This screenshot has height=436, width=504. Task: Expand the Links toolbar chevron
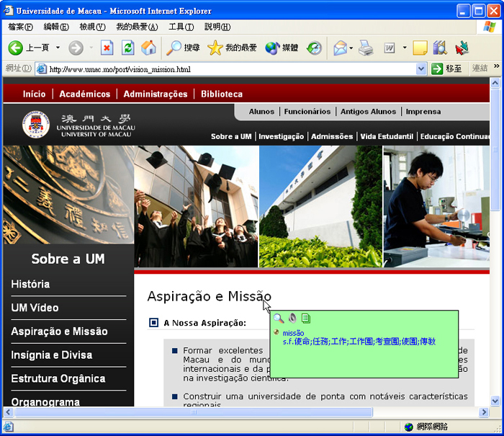[x=497, y=66]
